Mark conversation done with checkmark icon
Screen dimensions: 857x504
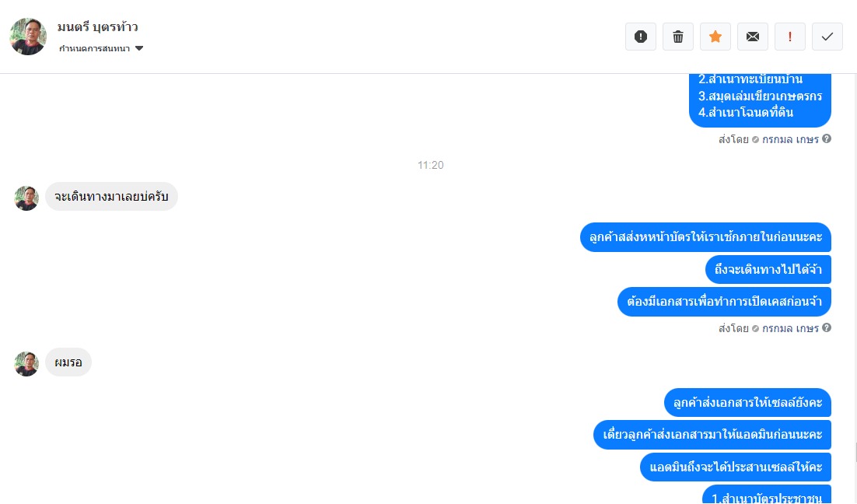(x=827, y=37)
